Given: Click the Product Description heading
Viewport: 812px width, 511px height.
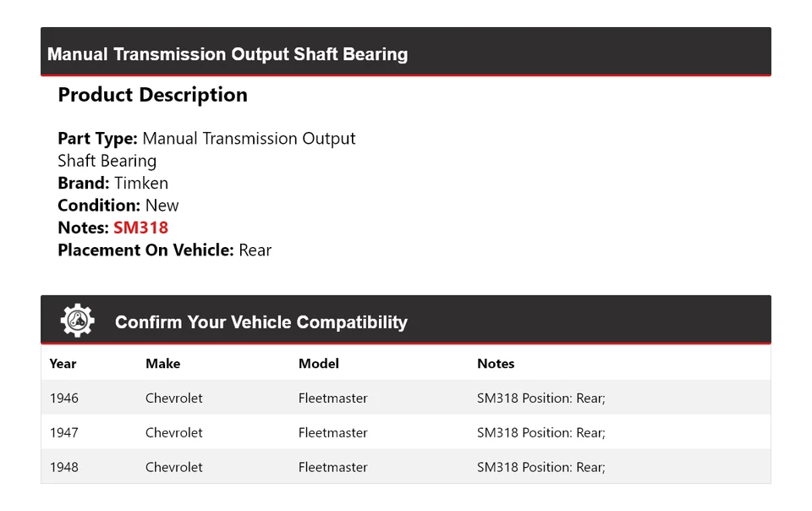Looking at the screenshot, I should [152, 96].
